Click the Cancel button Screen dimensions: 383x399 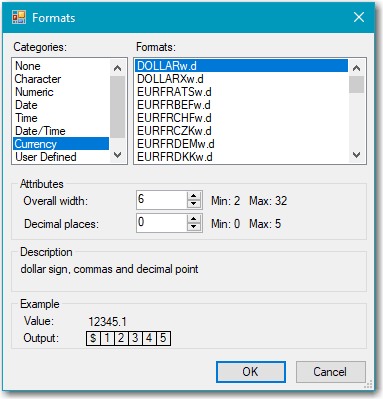point(330,372)
